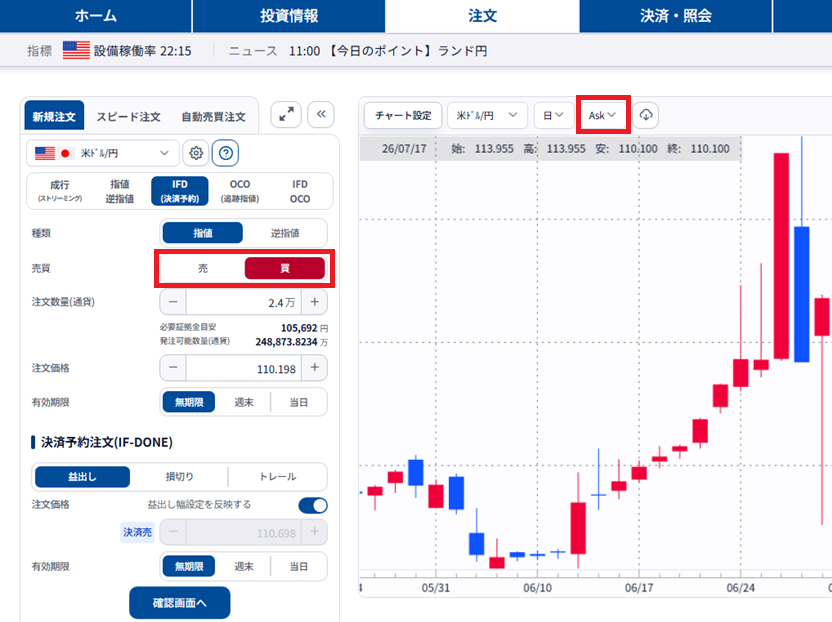
Task: Set settlement-order expiry to 週末
Action: 244,566
